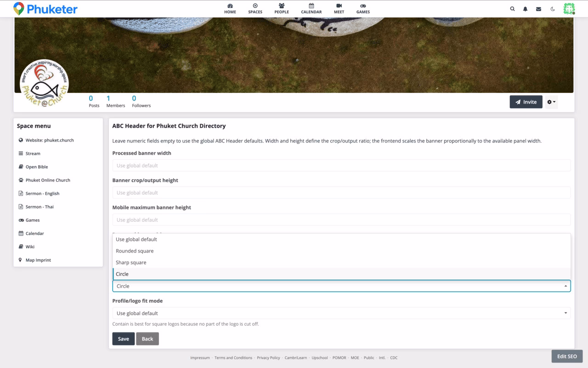Click calendar icon beside space menu Calendar
Screen dimensions: 588x368
21,234
